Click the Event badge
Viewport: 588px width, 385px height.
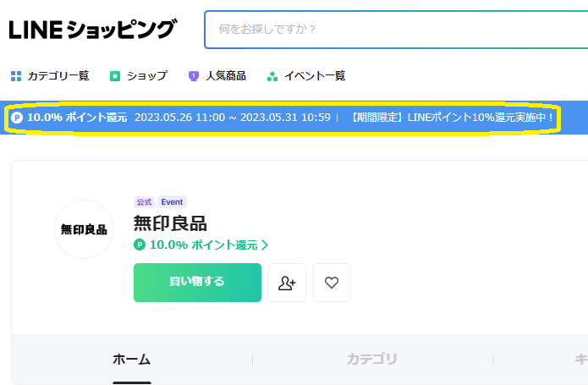[172, 202]
